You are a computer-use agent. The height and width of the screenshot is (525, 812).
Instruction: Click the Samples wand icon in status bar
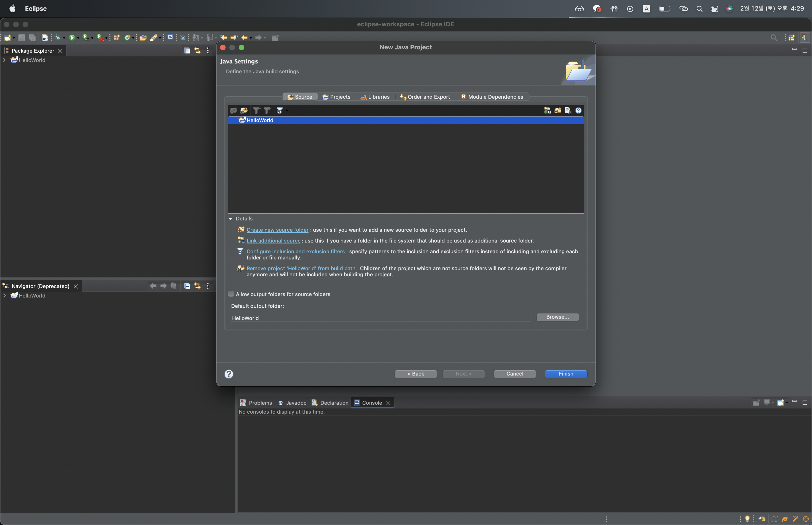[x=796, y=519]
